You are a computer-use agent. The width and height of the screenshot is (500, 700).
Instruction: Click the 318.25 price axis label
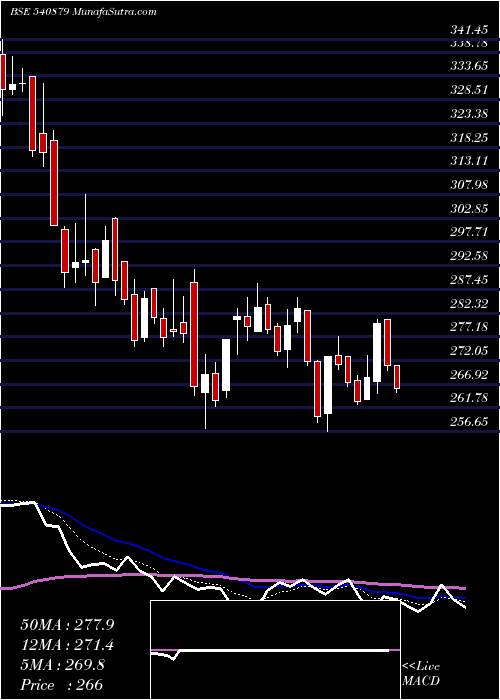[x=468, y=138]
